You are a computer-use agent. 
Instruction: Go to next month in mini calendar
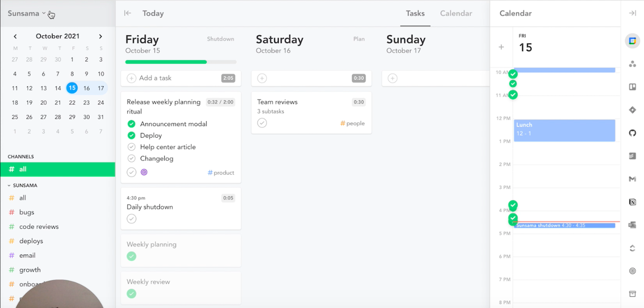tap(100, 36)
